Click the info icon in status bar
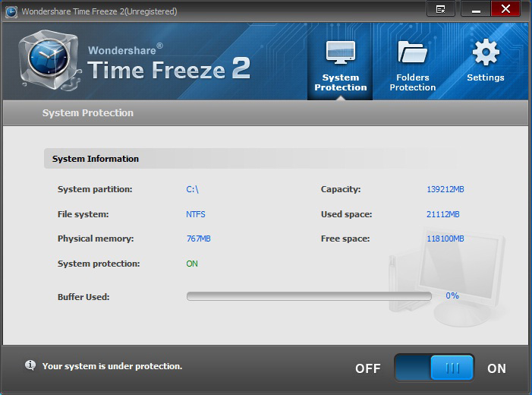This screenshot has height=395, width=532. coord(30,365)
